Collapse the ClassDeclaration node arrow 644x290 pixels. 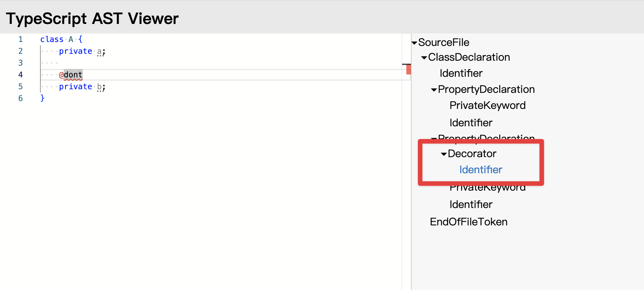(424, 58)
